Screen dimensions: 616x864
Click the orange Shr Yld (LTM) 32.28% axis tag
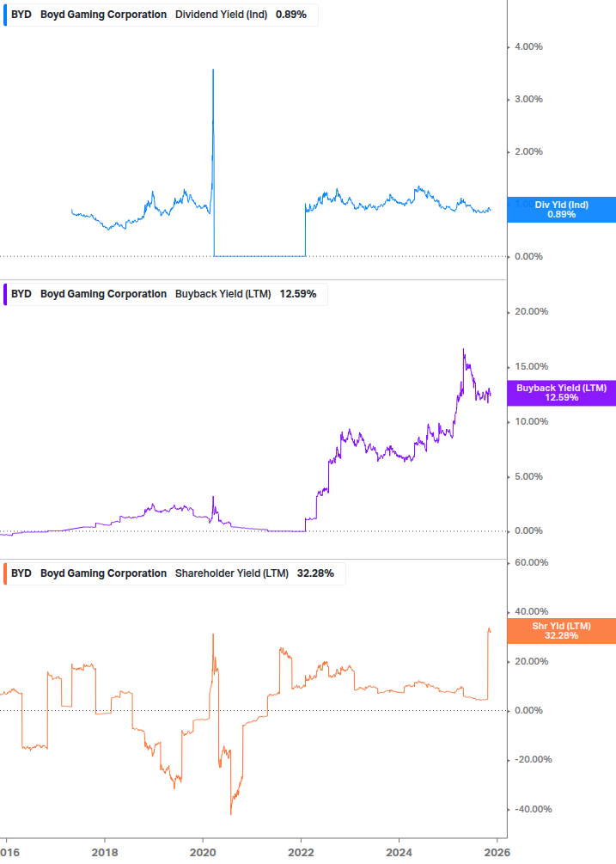click(562, 631)
